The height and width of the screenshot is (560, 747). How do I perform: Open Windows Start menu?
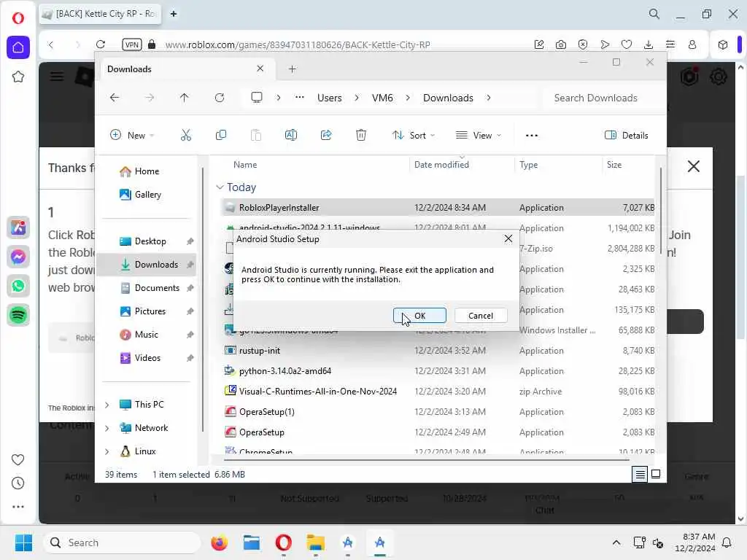(x=23, y=542)
